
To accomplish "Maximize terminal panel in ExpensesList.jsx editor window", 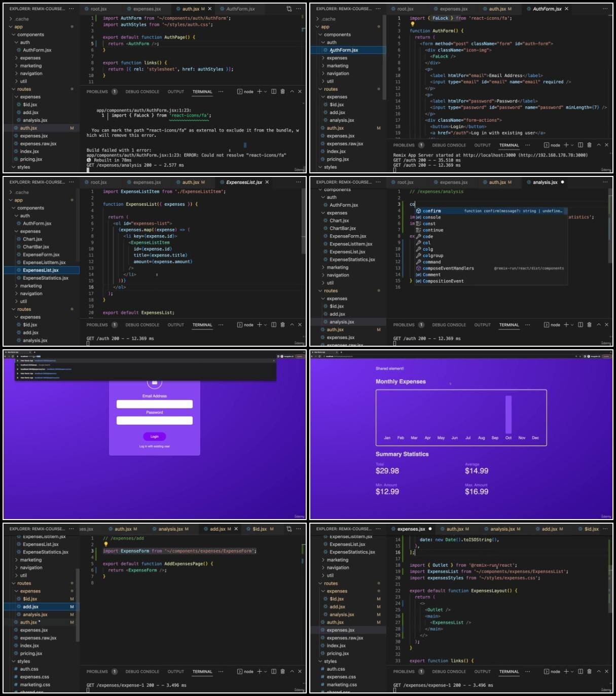I will coord(292,325).
